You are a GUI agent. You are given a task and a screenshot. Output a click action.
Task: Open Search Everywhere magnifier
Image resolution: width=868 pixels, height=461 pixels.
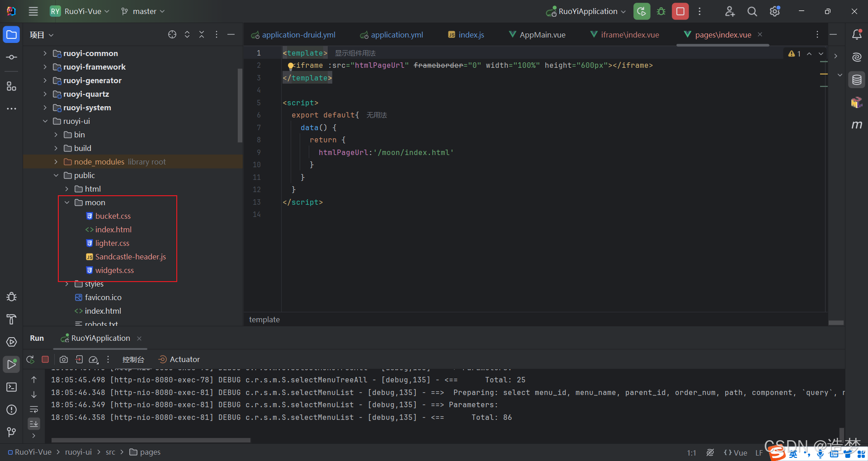coord(752,11)
